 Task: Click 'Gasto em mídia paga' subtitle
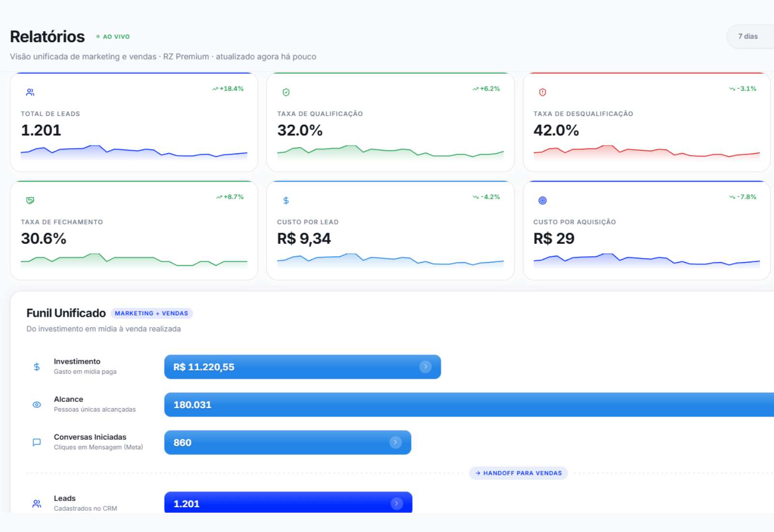pos(85,371)
